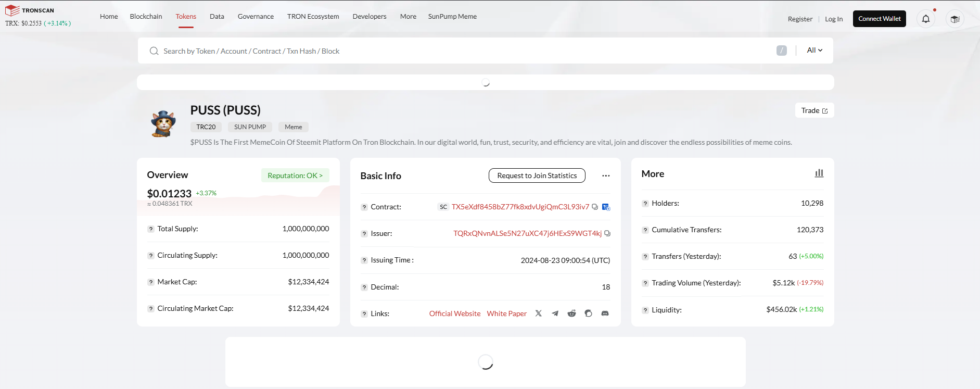Open the Home menu
This screenshot has height=389, width=980.
pos(109,16)
